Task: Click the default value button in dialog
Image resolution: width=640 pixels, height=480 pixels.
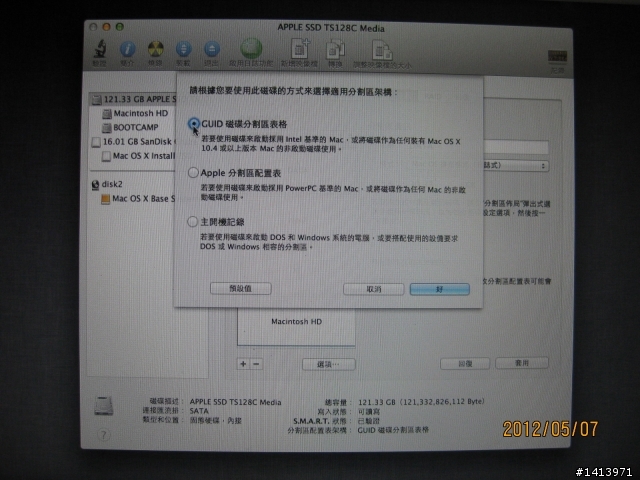Action: [x=240, y=289]
